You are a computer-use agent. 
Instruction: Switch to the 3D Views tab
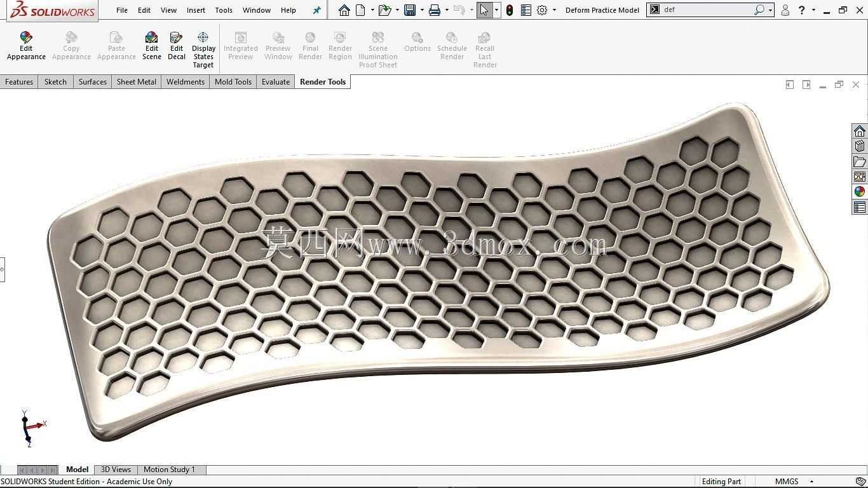tap(116, 470)
